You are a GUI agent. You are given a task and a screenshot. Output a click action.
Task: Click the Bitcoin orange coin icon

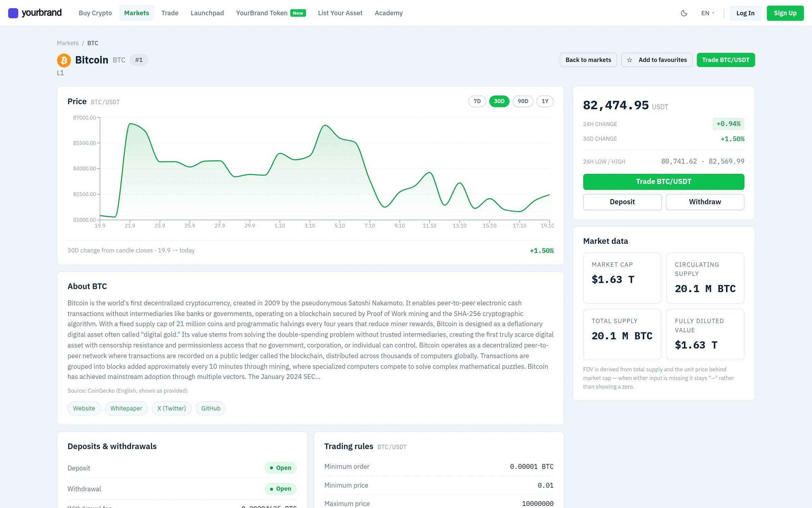pos(64,60)
